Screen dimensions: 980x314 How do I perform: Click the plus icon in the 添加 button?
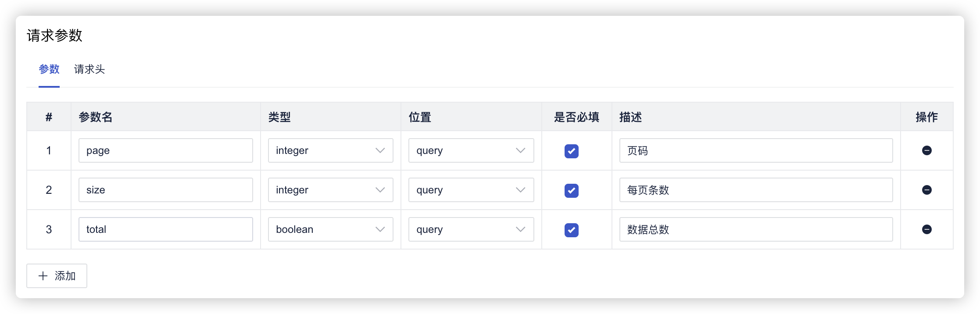point(43,276)
